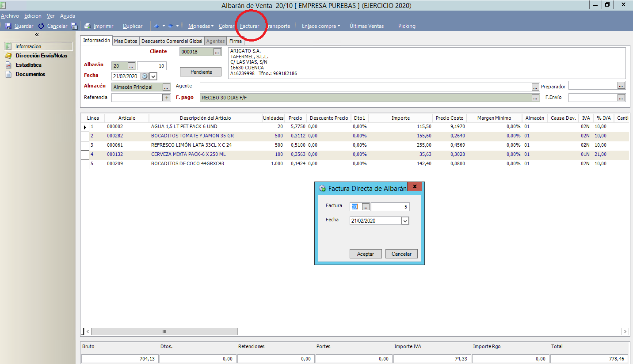Open the dialog Fecha date dropdown
The width and height of the screenshot is (633, 364).
coord(405,220)
